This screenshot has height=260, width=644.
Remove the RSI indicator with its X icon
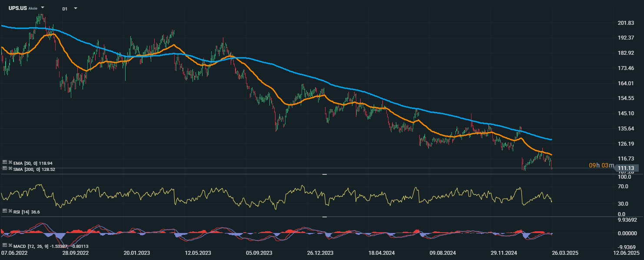pos(10,210)
